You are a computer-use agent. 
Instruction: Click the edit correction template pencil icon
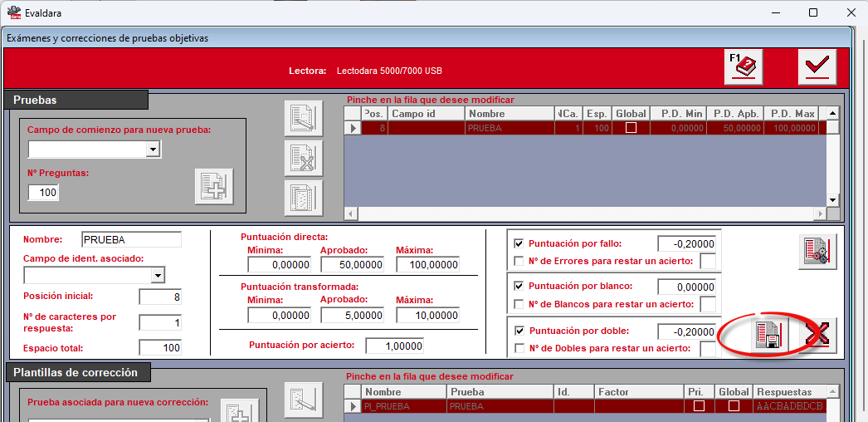pyautogui.click(x=304, y=400)
